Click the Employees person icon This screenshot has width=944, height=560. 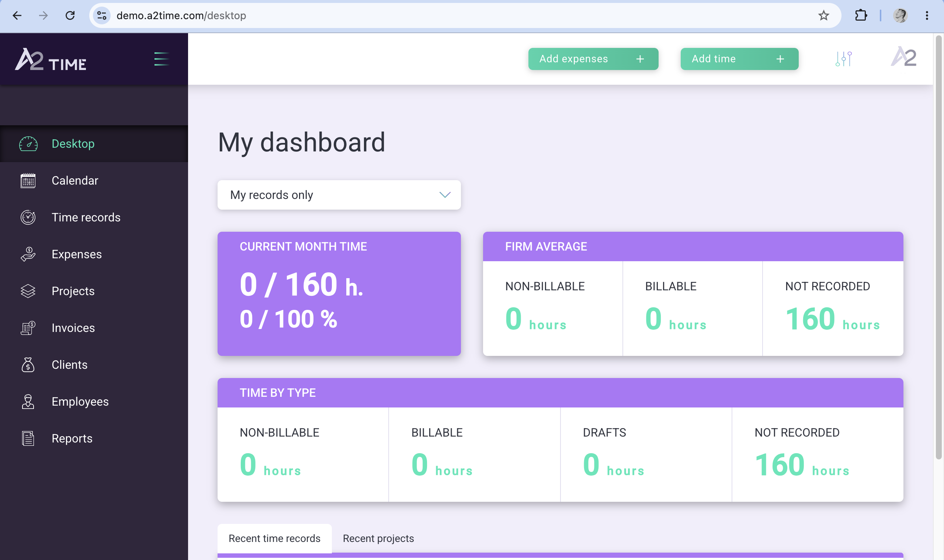pyautogui.click(x=28, y=402)
